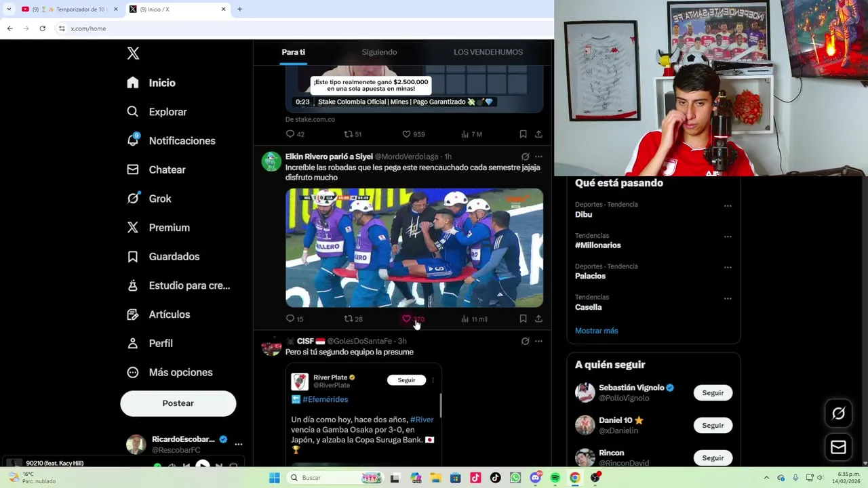The image size is (868, 488).
Task: Open Grok explain icon on Elkin Rivero post
Action: click(525, 157)
